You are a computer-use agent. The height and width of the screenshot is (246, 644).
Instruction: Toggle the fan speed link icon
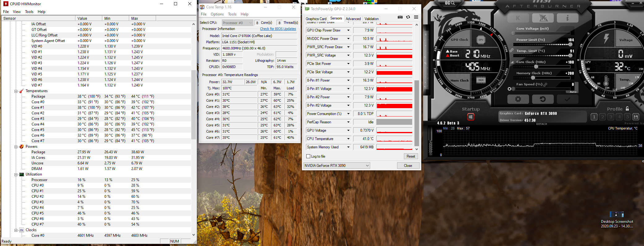point(545,84)
